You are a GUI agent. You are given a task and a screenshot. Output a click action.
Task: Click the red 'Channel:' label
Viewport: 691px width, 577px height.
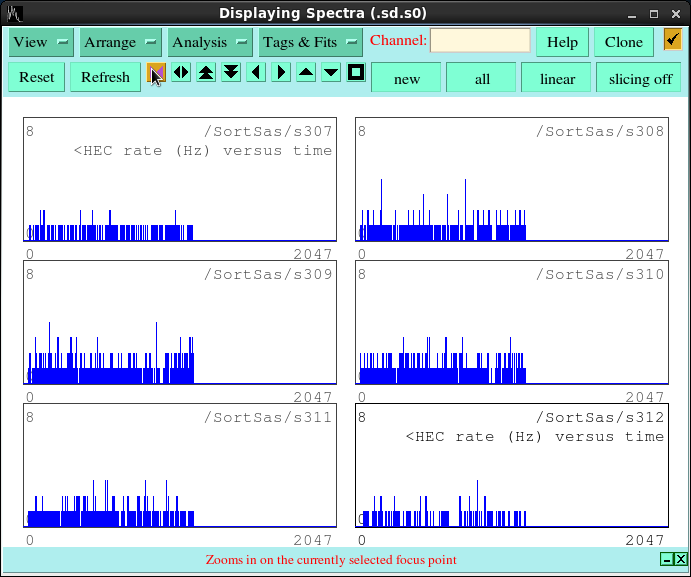click(x=398, y=40)
